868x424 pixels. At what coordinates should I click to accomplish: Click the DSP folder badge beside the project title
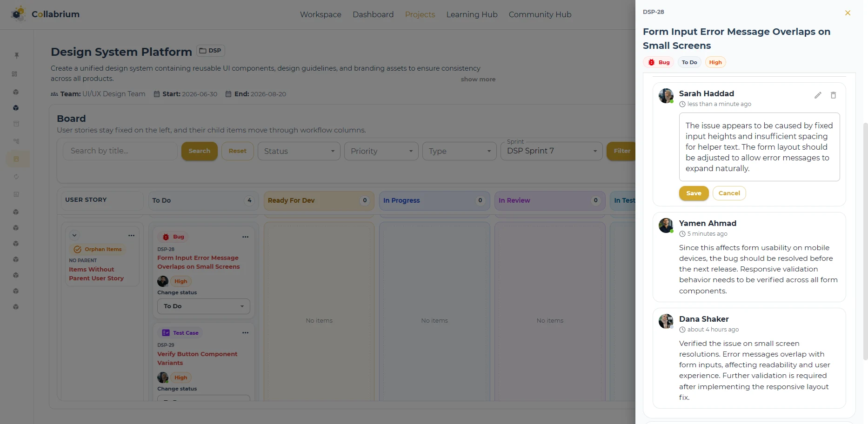point(211,51)
